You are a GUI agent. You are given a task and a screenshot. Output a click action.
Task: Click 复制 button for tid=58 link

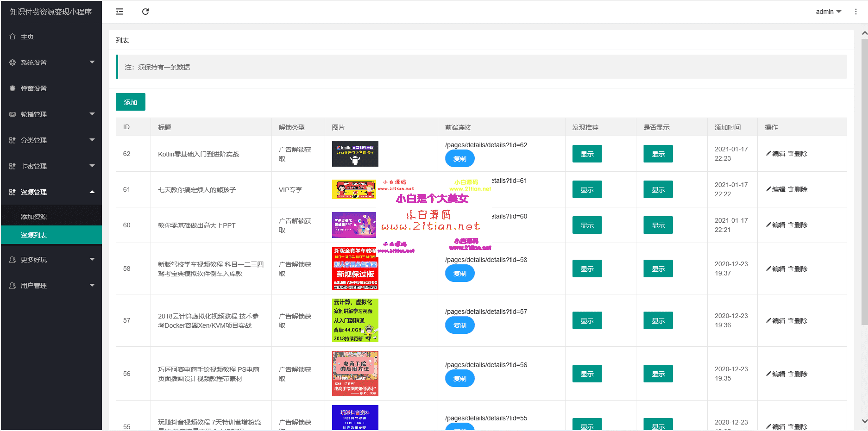[459, 274]
